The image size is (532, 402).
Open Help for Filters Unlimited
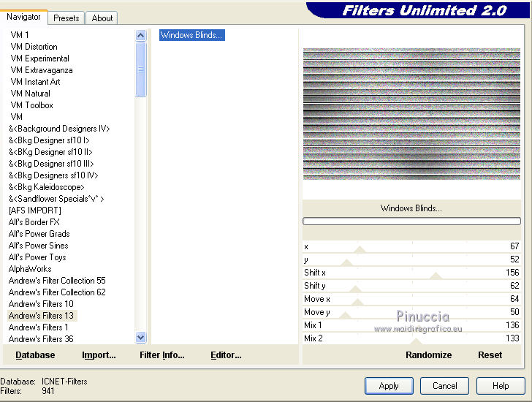[x=501, y=386]
